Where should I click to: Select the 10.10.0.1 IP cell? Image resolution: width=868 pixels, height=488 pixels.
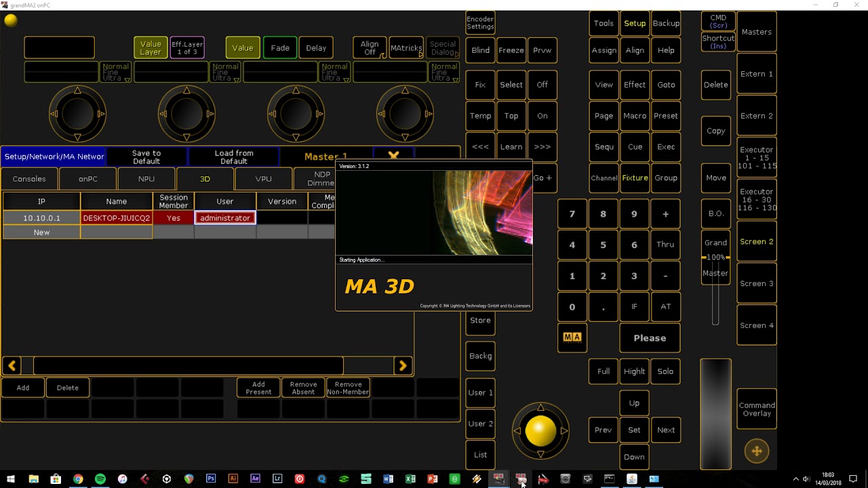point(41,218)
